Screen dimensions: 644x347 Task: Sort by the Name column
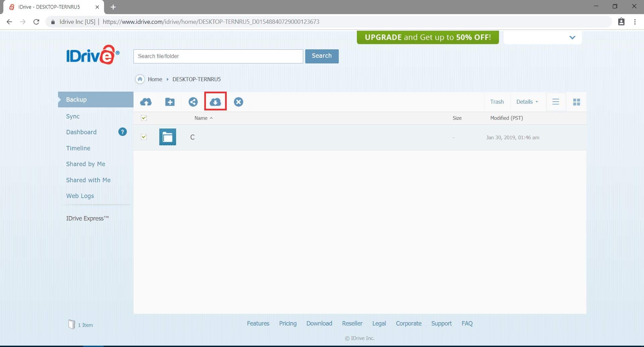click(x=203, y=118)
